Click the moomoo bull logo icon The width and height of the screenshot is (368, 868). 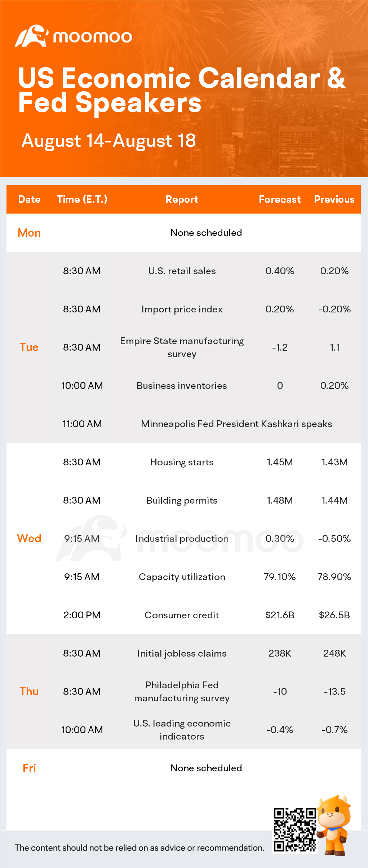click(32, 36)
